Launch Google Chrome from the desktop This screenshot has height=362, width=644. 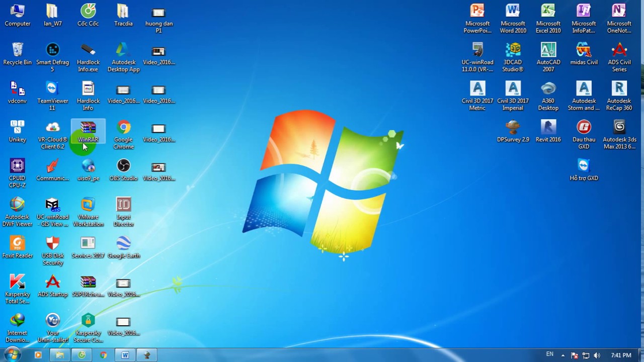pyautogui.click(x=123, y=135)
